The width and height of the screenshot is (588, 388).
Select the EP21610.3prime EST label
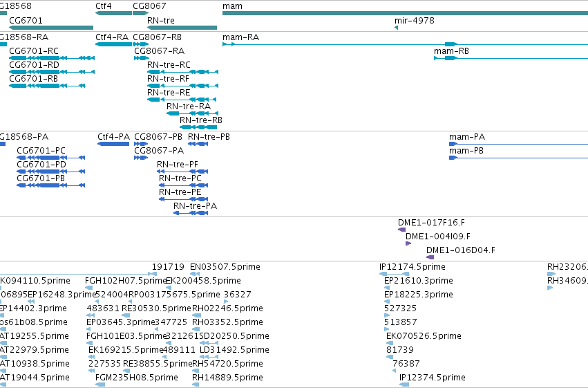(x=419, y=281)
